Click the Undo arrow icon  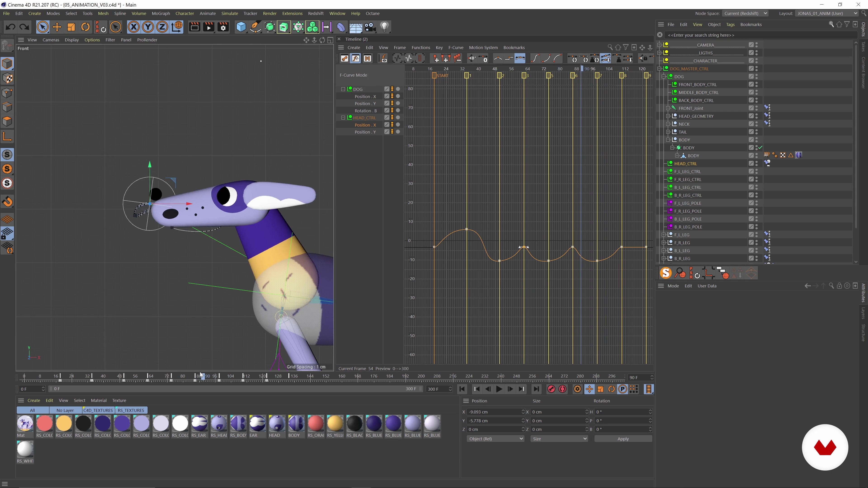point(10,27)
